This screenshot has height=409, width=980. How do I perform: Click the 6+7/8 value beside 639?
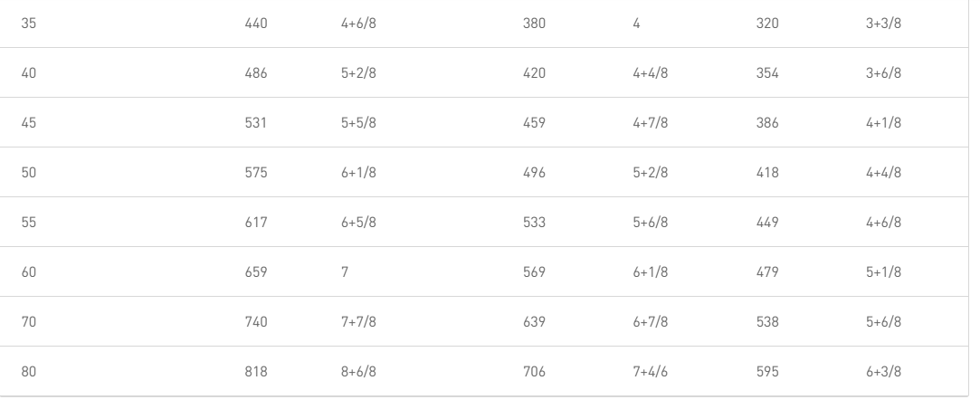[650, 322]
